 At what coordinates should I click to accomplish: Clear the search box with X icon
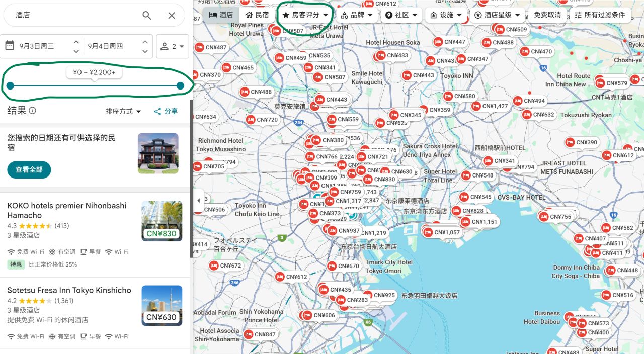click(x=172, y=16)
